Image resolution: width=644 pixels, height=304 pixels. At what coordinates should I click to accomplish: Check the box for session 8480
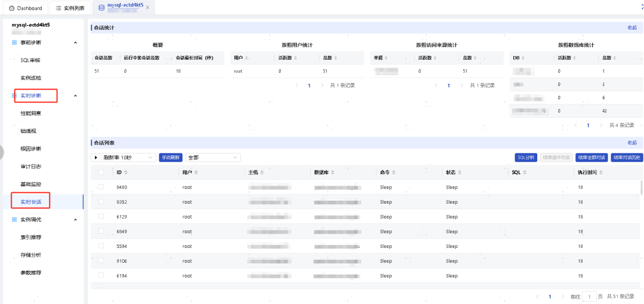101,187
